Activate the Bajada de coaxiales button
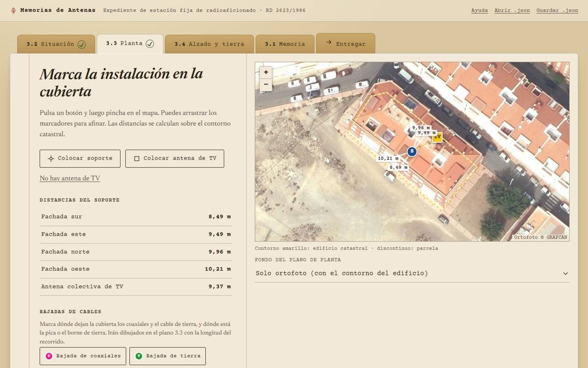 click(83, 356)
